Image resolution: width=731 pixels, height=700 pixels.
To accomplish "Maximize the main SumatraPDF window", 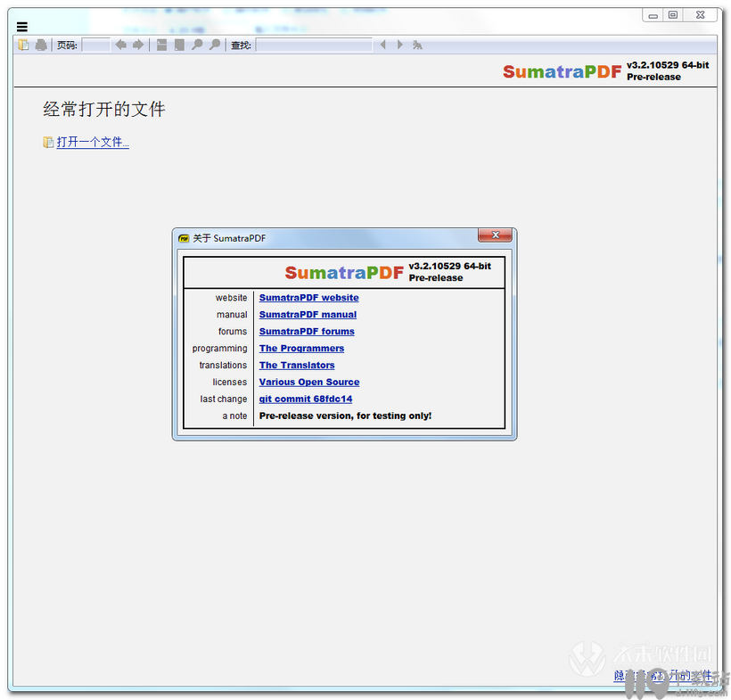I will pos(673,15).
